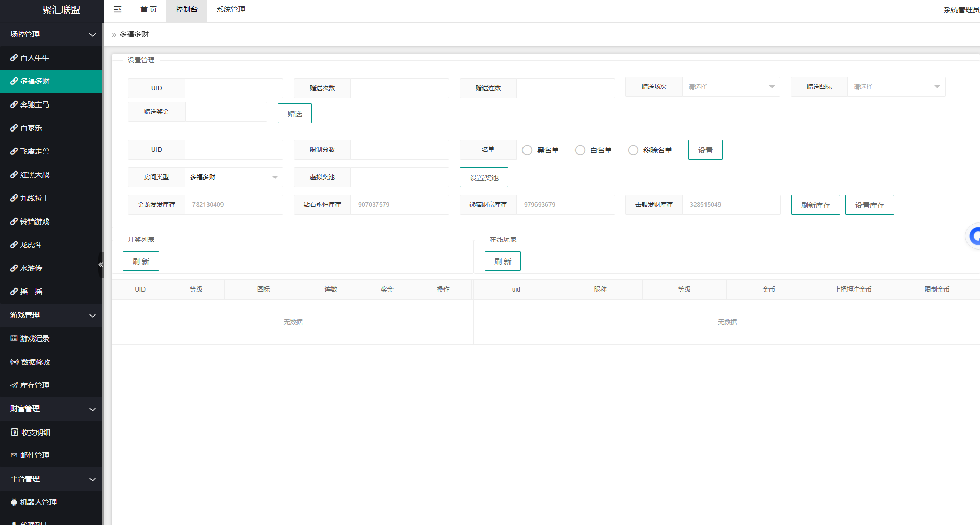The height and width of the screenshot is (525, 980).
Task: Select the 白名单 radio option
Action: (580, 150)
